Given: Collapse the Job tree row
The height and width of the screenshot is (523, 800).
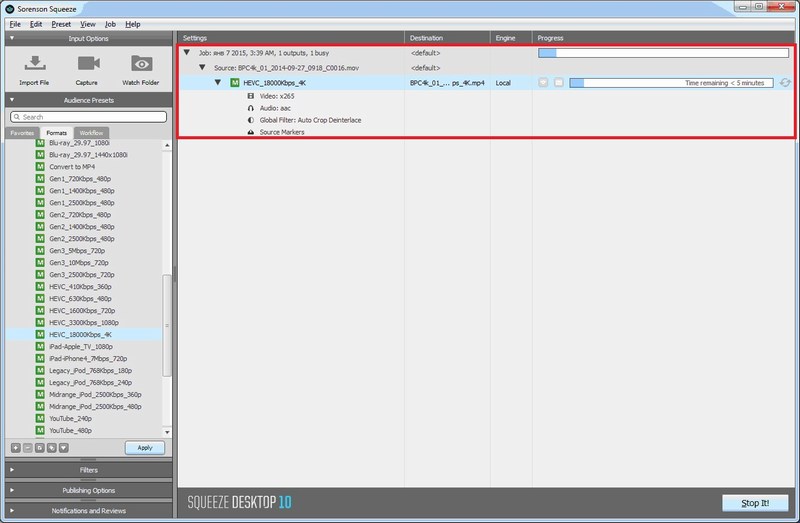Looking at the screenshot, I should point(187,52).
